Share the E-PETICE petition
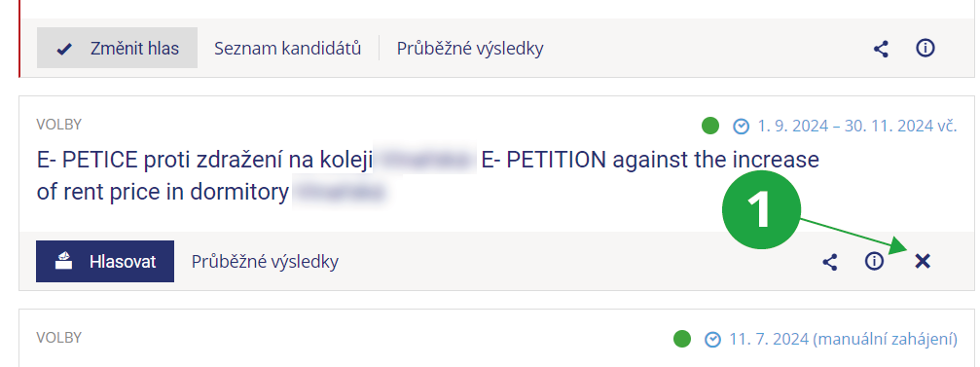The image size is (980, 367). click(829, 262)
